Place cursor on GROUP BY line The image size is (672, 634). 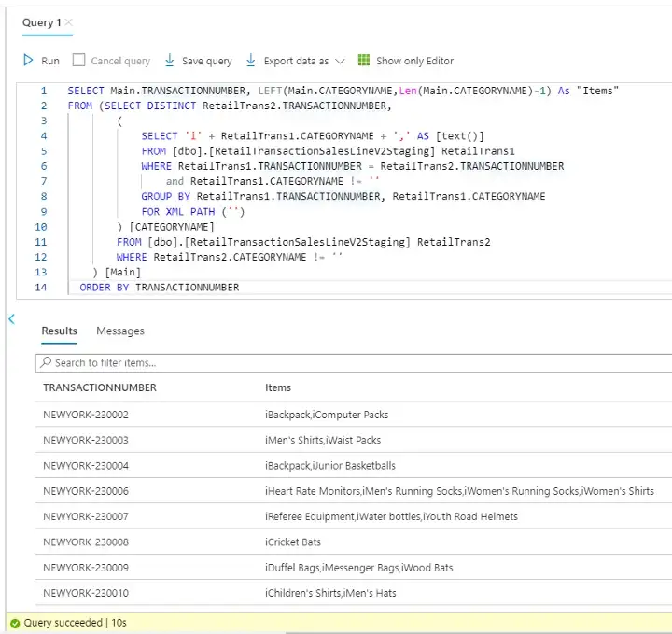pos(343,196)
